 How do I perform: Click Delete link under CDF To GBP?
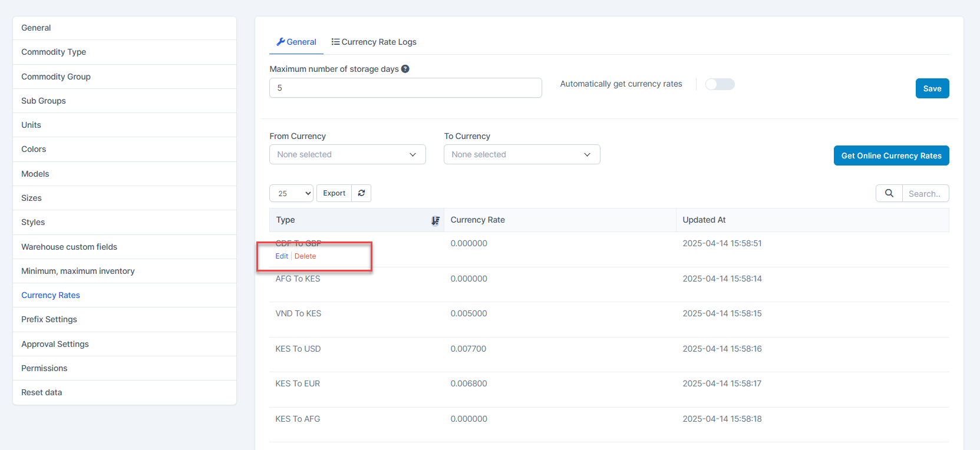tap(305, 256)
